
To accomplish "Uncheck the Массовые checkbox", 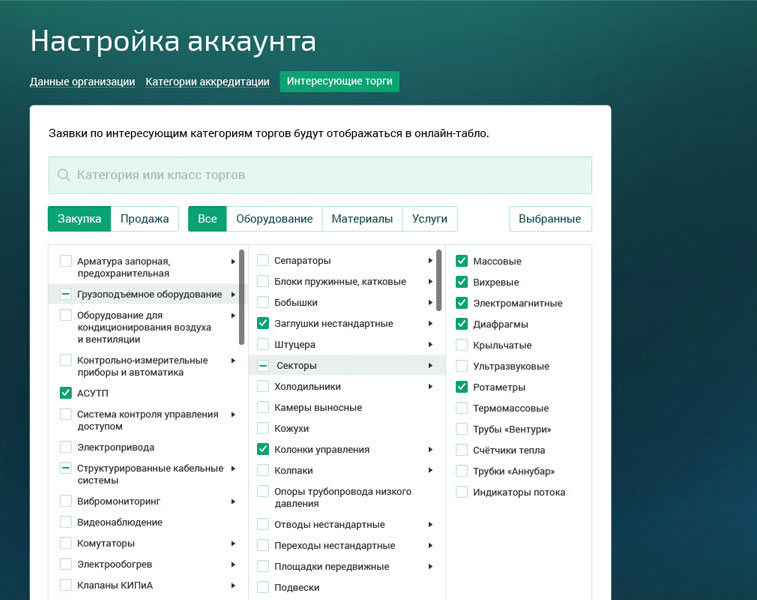I will tap(462, 261).
